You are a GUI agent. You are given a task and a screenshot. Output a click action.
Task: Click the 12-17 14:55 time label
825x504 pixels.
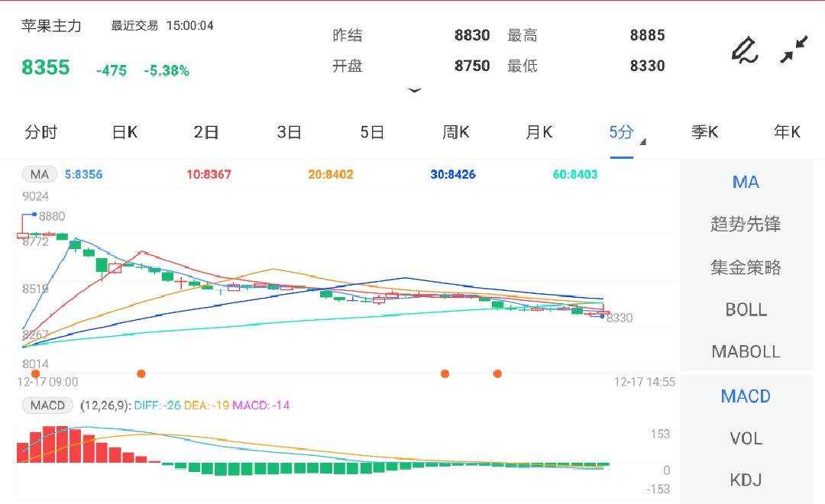click(644, 382)
